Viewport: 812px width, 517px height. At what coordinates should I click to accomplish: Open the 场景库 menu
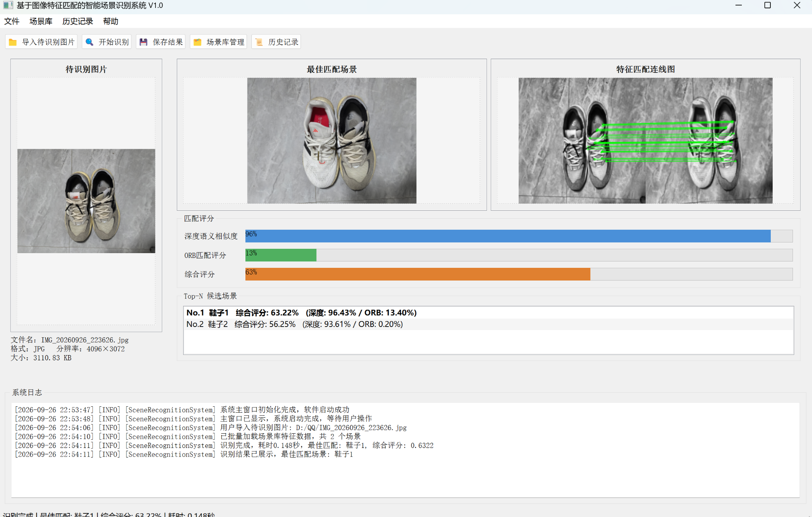tap(41, 21)
